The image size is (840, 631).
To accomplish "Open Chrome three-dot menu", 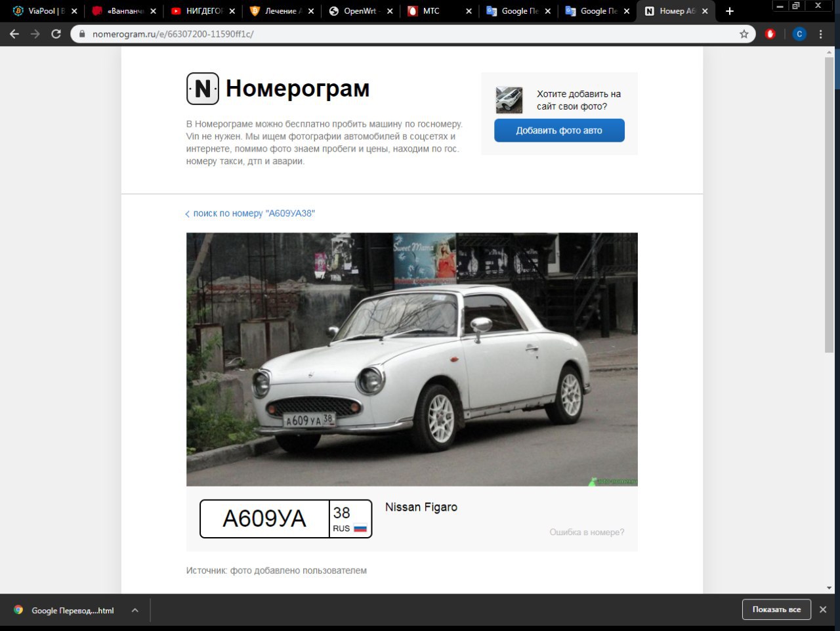I will coord(821,34).
